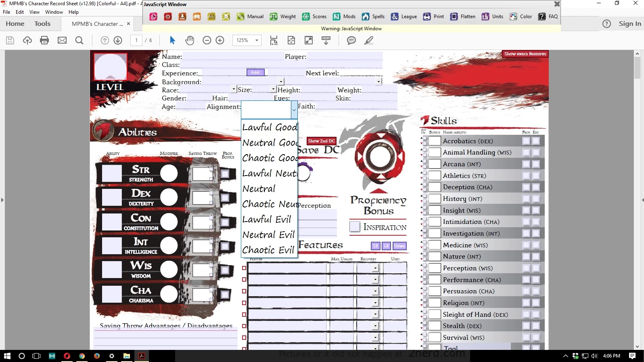The width and height of the screenshot is (644, 362).
Task: Collapse the Alignment dropdown arrow
Action: pyautogui.click(x=294, y=110)
